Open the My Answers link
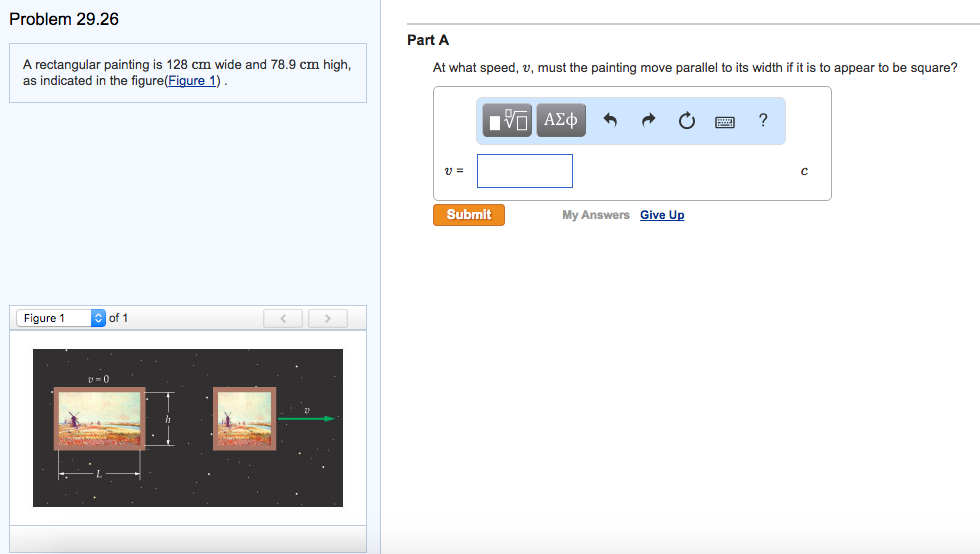980x554 pixels. coord(595,215)
